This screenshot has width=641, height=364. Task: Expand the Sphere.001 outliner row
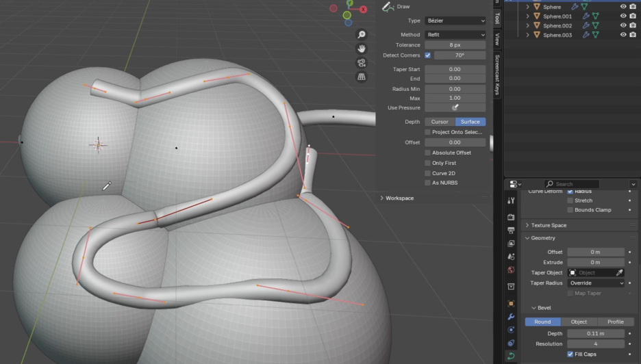click(527, 16)
